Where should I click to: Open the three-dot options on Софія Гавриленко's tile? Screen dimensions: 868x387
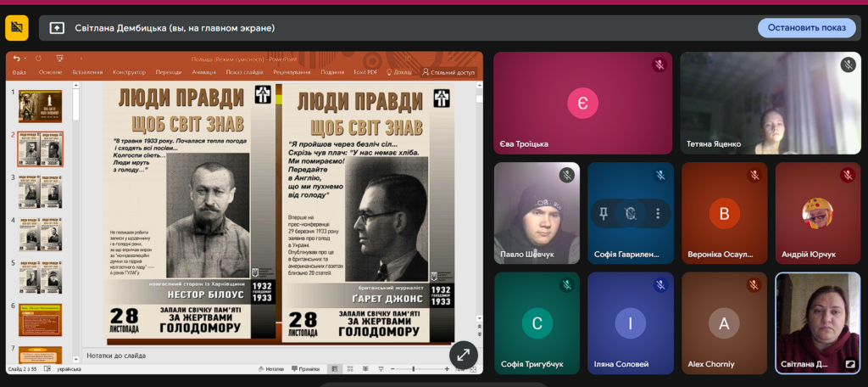point(657,213)
